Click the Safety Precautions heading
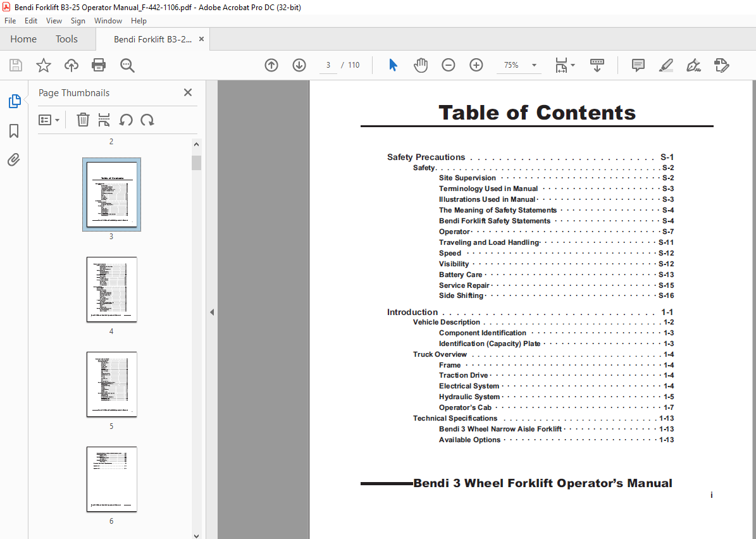 point(426,157)
